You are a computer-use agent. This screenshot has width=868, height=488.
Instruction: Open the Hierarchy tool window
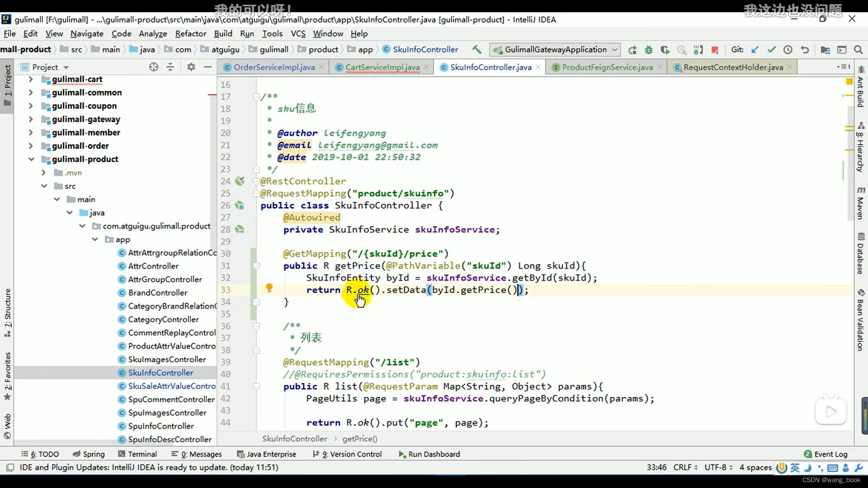point(860,147)
